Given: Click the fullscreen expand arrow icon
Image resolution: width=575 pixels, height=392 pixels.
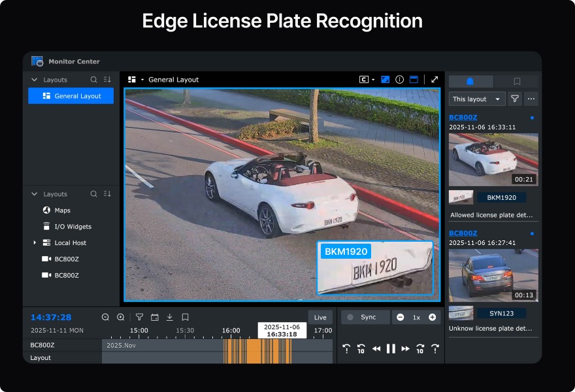Looking at the screenshot, I should click(435, 80).
